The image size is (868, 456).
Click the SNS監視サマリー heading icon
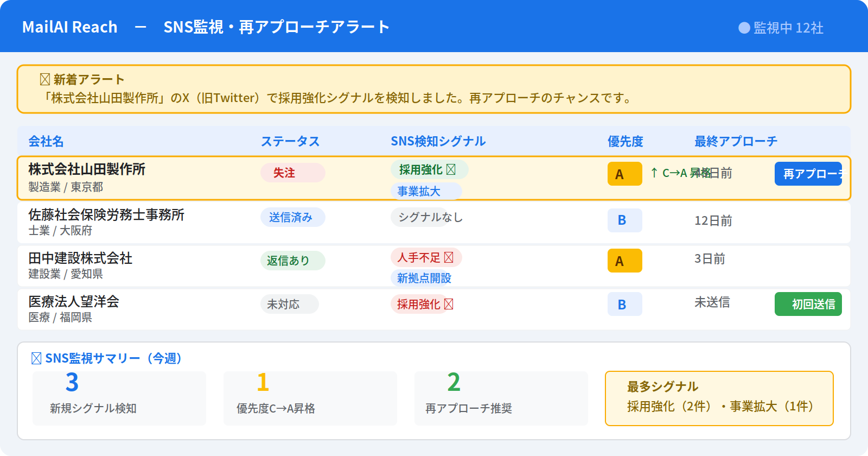36,358
